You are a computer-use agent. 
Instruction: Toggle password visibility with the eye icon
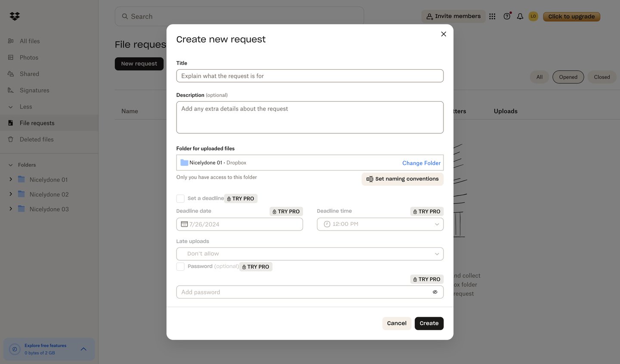(x=435, y=292)
